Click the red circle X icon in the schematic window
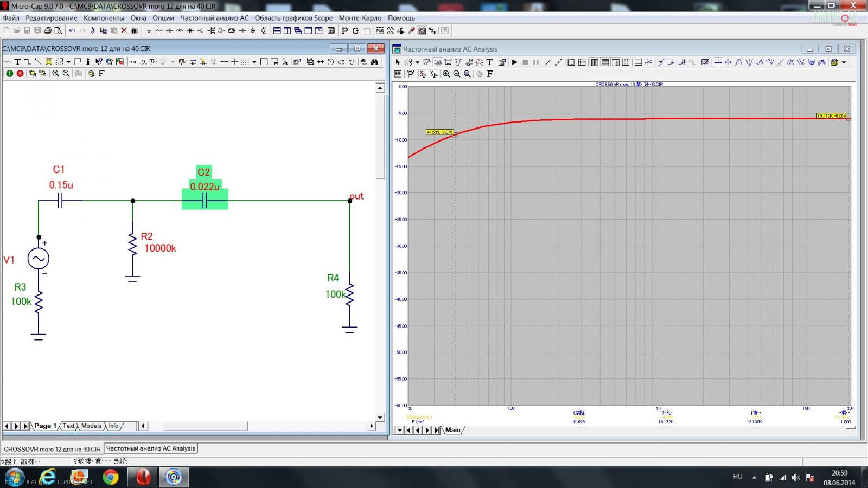The image size is (868, 488). tap(20, 73)
